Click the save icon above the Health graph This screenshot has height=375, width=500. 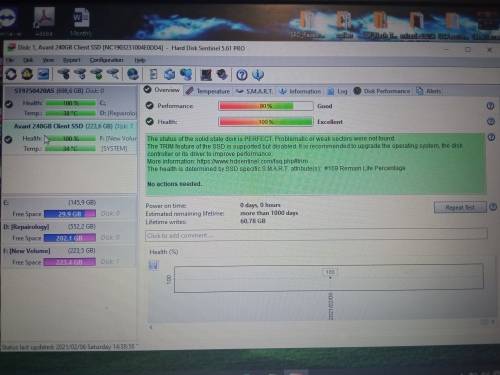(153, 265)
